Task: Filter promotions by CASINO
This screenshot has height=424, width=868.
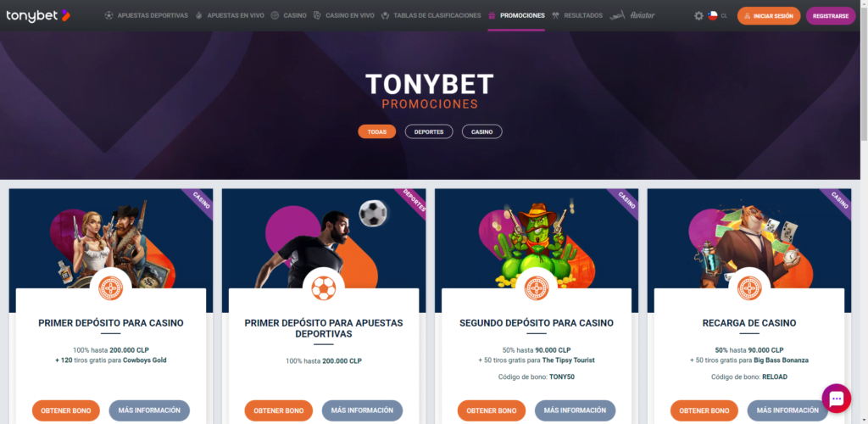Action: [x=482, y=131]
